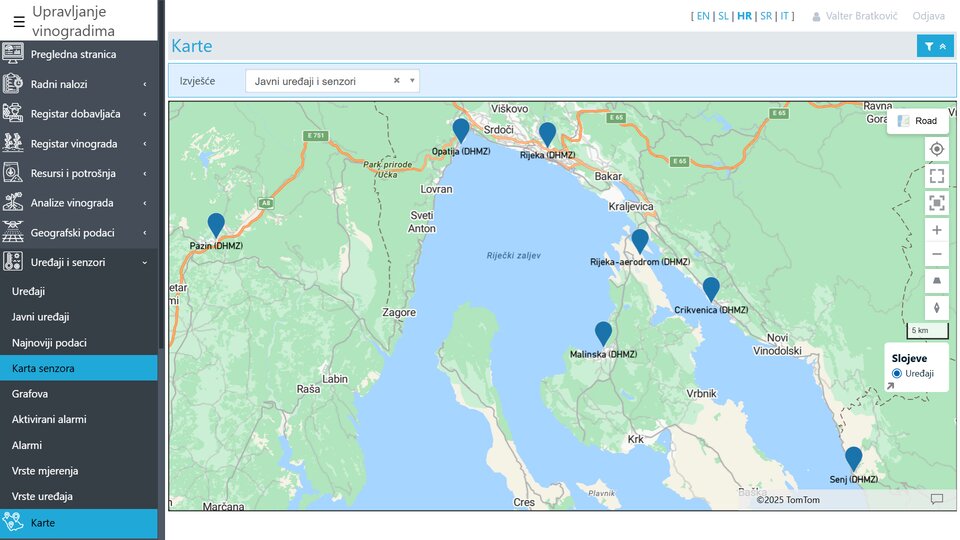The width and height of the screenshot is (960, 540).
Task: Enter fullscreen map view
Action: click(x=936, y=177)
